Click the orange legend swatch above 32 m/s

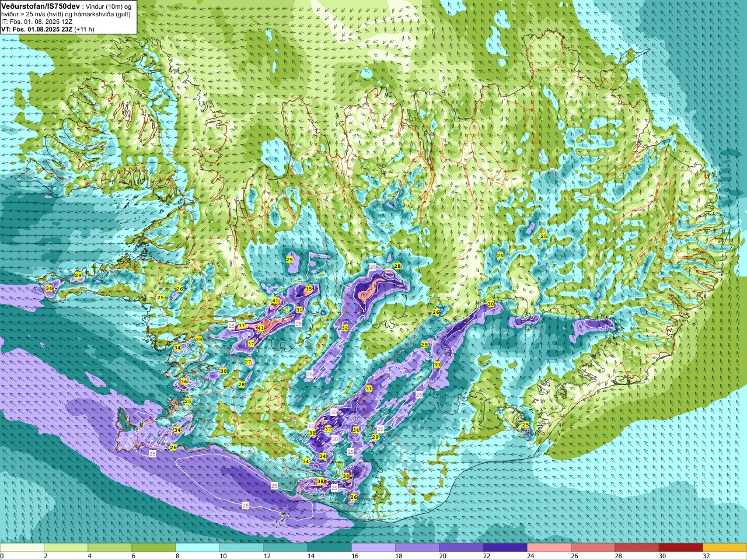(x=725, y=548)
